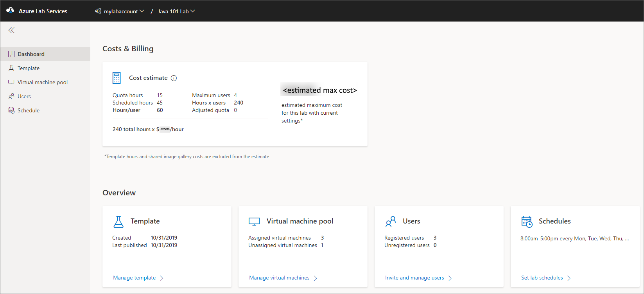
Task: Click the Virtual machine pool monitor icon
Action: 254,222
